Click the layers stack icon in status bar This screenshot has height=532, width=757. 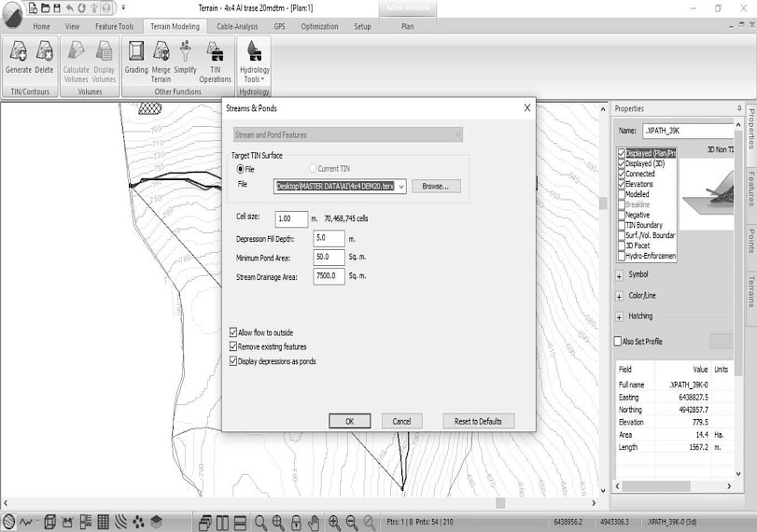point(156,522)
